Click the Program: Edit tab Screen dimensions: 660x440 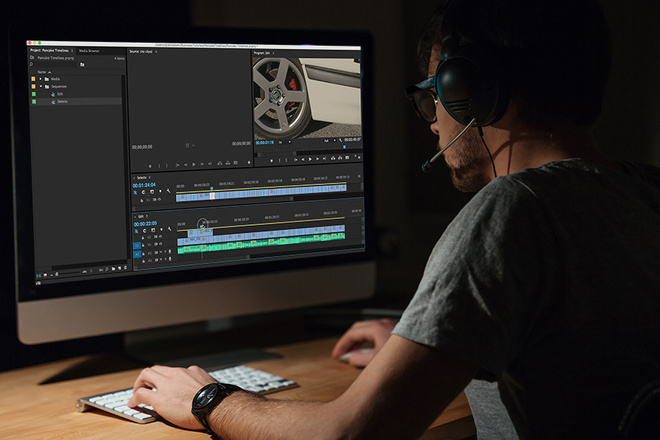[261, 53]
